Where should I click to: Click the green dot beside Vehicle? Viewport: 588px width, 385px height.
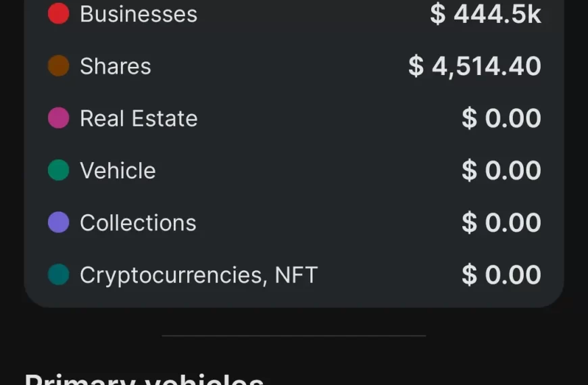tap(58, 170)
